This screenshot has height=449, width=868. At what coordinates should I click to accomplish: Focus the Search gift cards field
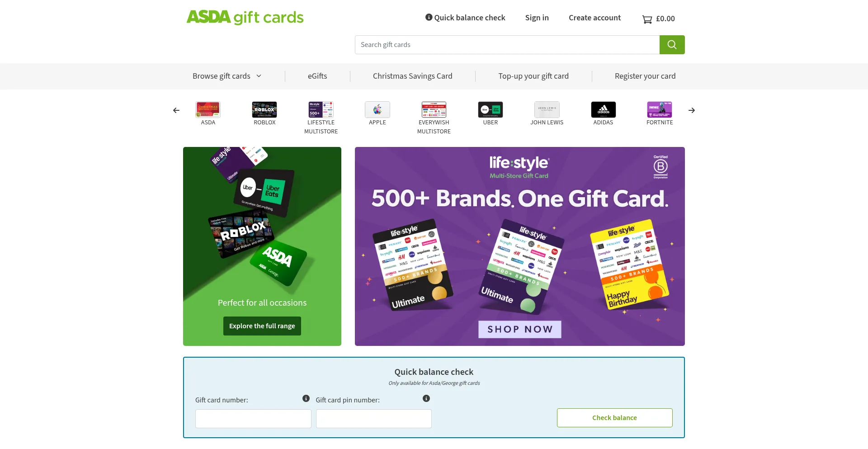click(507, 45)
